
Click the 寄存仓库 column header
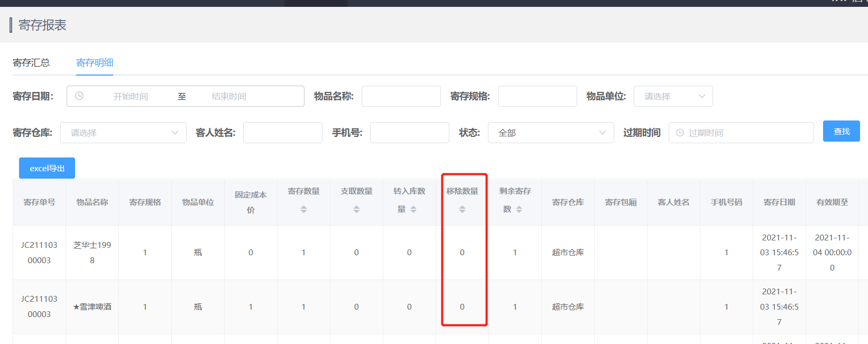click(568, 202)
